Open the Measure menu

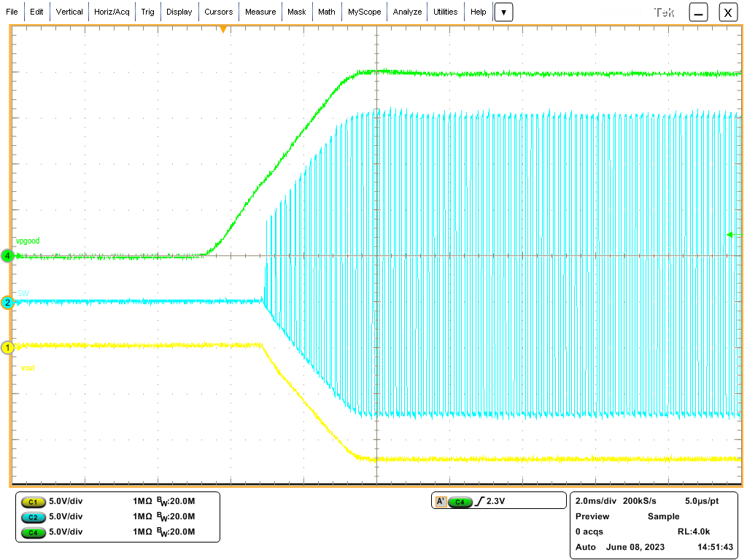click(x=262, y=12)
